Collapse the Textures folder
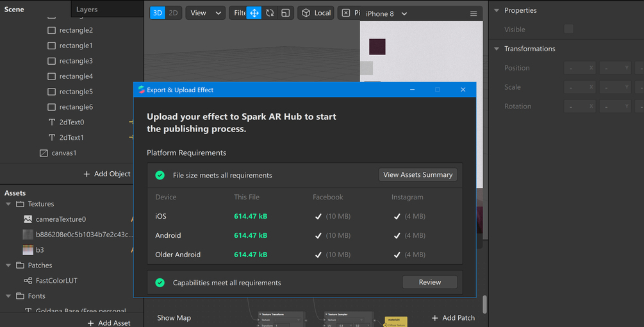 tap(8, 204)
